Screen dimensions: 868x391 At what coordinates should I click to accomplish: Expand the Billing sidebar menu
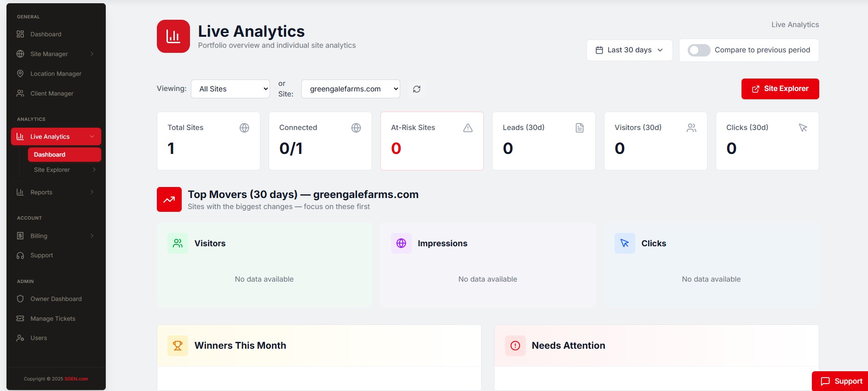[x=56, y=236]
